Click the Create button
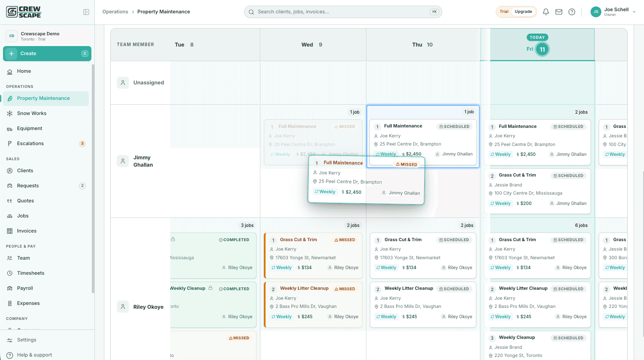This screenshot has width=644, height=360. click(47, 53)
